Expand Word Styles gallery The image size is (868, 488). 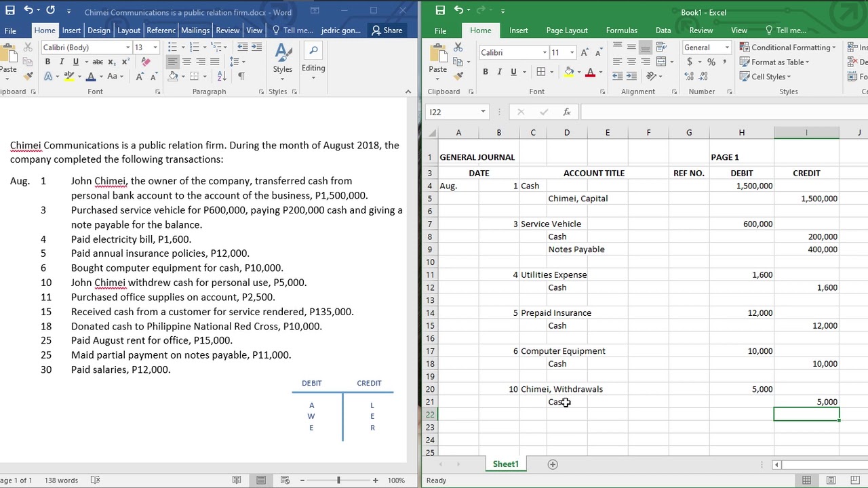pos(283,60)
